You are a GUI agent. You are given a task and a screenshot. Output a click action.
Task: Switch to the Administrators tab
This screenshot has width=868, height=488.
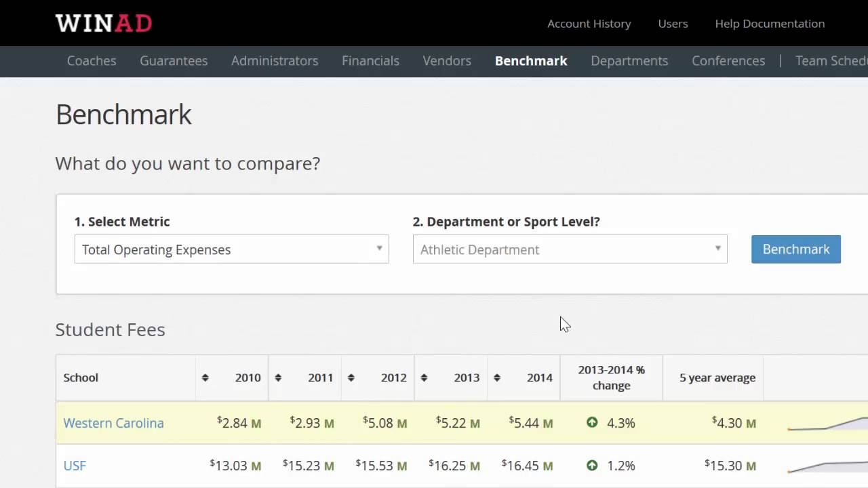click(x=275, y=61)
